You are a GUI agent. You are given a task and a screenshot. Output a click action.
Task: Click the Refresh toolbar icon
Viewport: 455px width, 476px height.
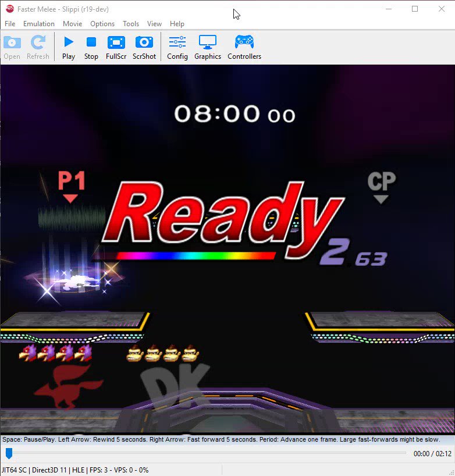click(x=38, y=48)
